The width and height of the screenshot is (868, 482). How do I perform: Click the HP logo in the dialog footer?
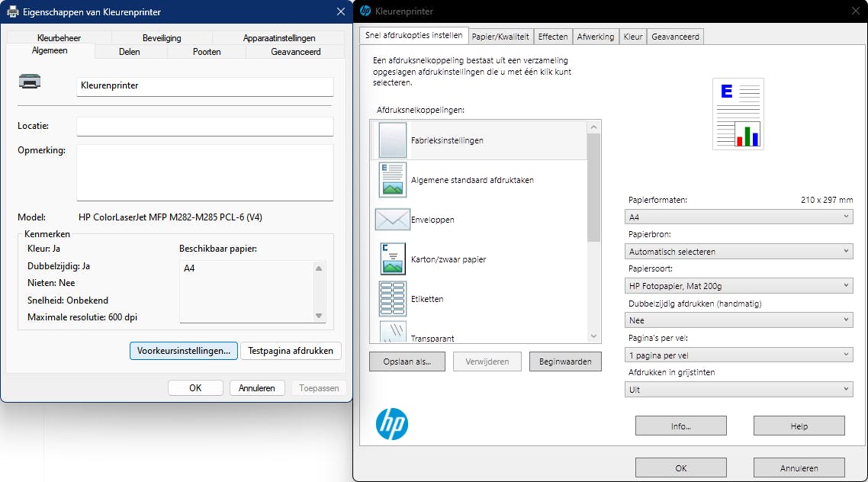click(392, 424)
